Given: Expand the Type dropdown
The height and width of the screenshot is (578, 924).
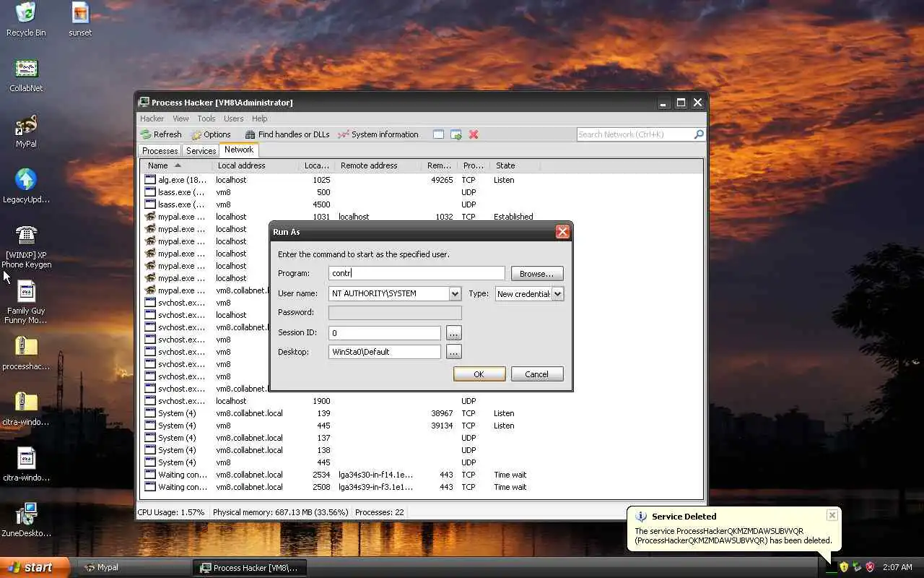Looking at the screenshot, I should pos(557,294).
